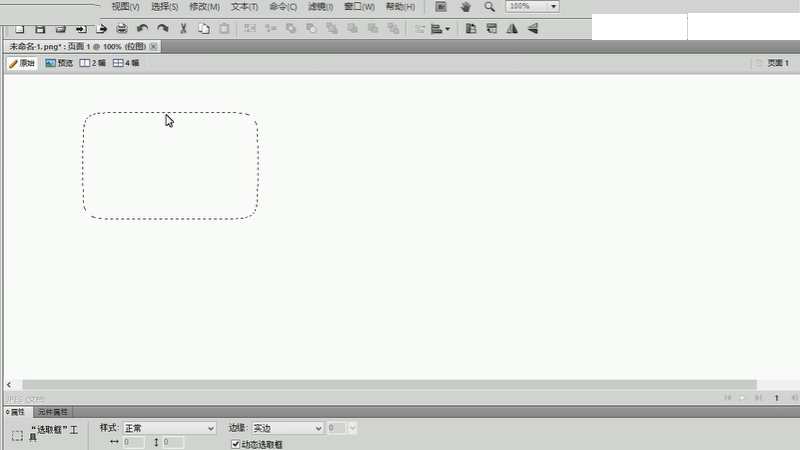Viewport: 800px width, 450px height.
Task: Click the Rotate 90° counterclockwise icon
Action: click(x=471, y=29)
